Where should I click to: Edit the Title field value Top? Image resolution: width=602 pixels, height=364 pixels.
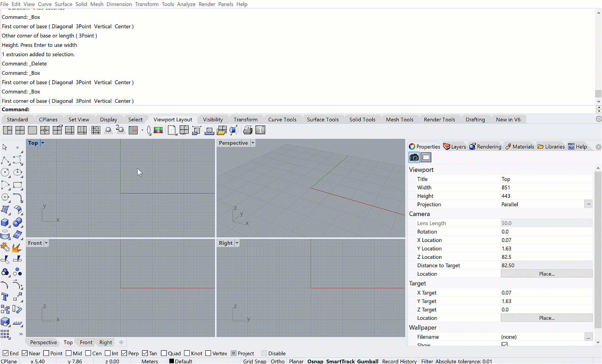tap(546, 179)
